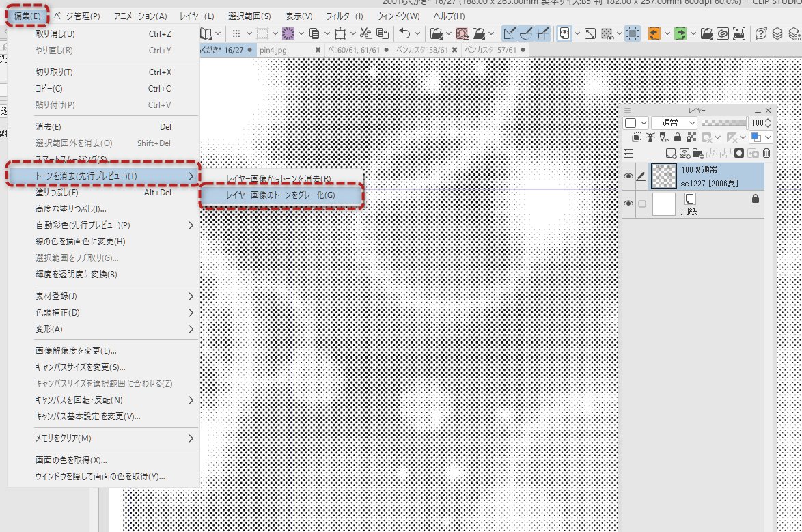802x532 pixels.
Task: Click the new vector layer icon
Action: (x=685, y=153)
